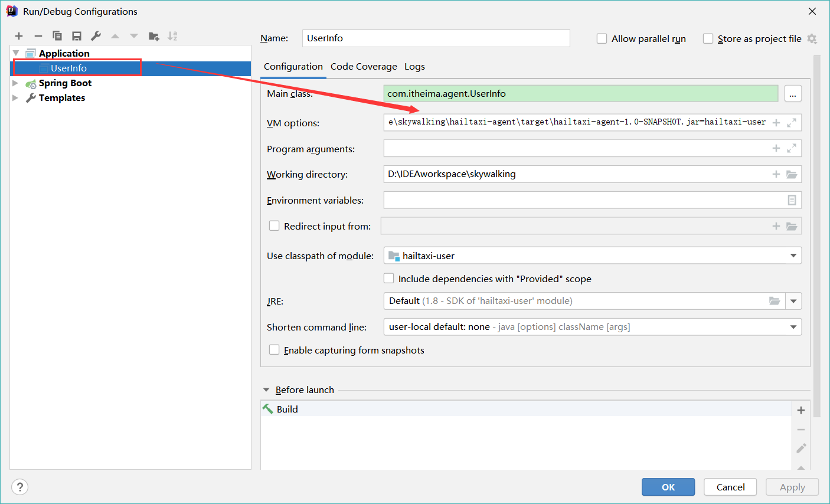Select the Spring Boot tree item
This screenshot has height=504, width=830.
(65, 83)
